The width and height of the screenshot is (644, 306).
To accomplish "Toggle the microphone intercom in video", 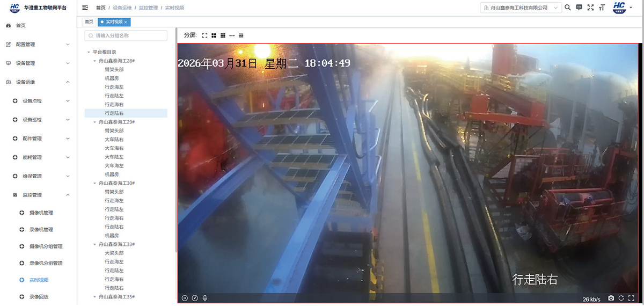I will pos(205,298).
